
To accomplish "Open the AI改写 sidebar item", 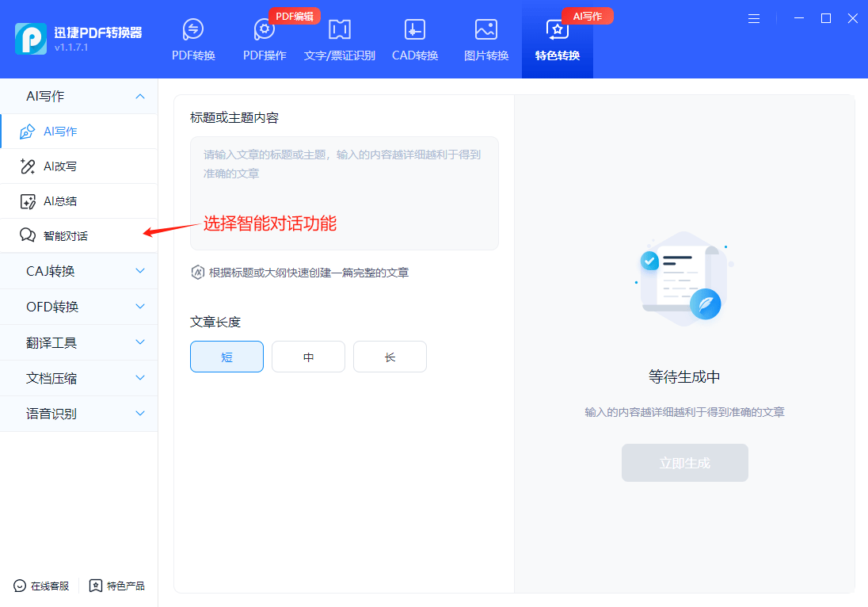I will pos(59,166).
